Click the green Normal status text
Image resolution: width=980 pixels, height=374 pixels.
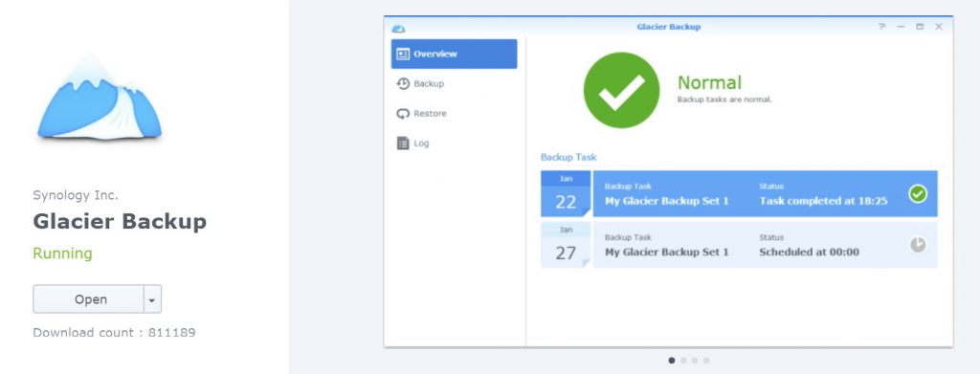tap(709, 82)
